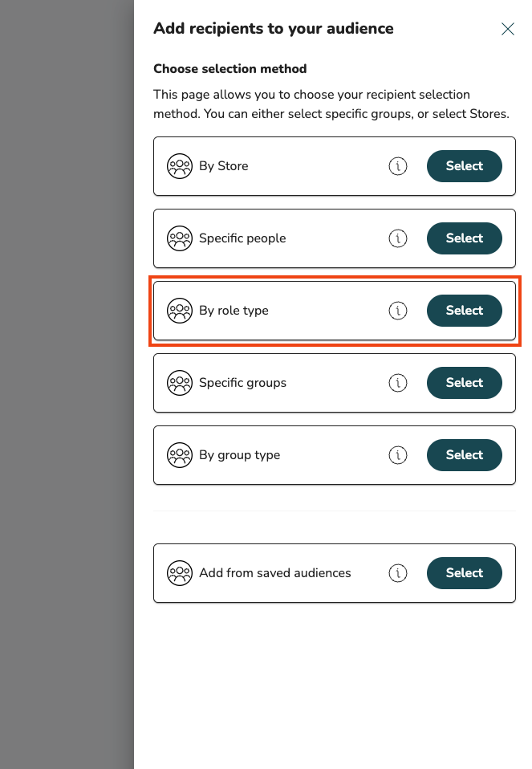This screenshot has width=532, height=769.
Task: Select the By group type option
Action: [x=464, y=455]
